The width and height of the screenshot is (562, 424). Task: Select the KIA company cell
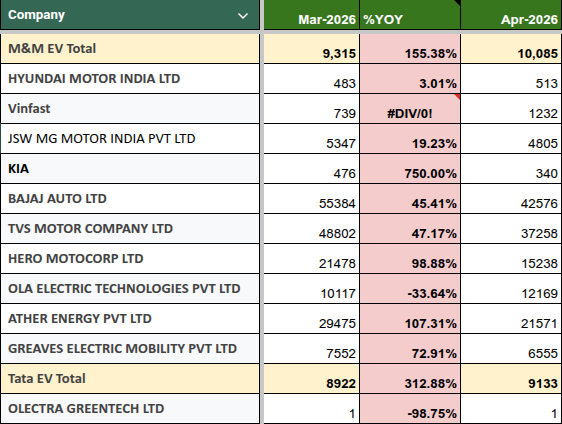click(130, 169)
